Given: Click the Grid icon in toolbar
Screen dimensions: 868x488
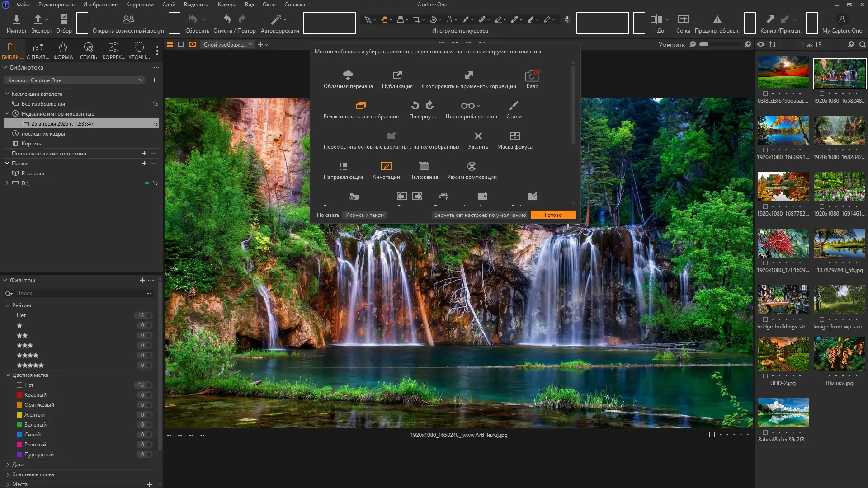Looking at the screenshot, I should (683, 19).
